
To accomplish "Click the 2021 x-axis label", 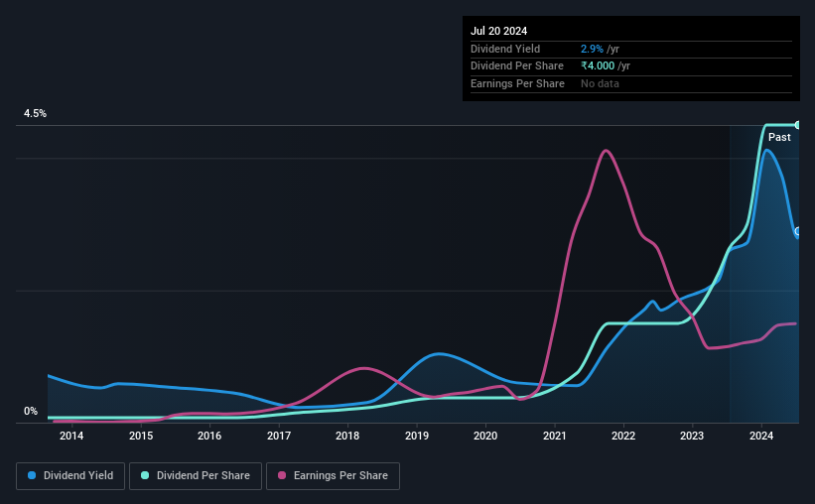I will (x=555, y=436).
